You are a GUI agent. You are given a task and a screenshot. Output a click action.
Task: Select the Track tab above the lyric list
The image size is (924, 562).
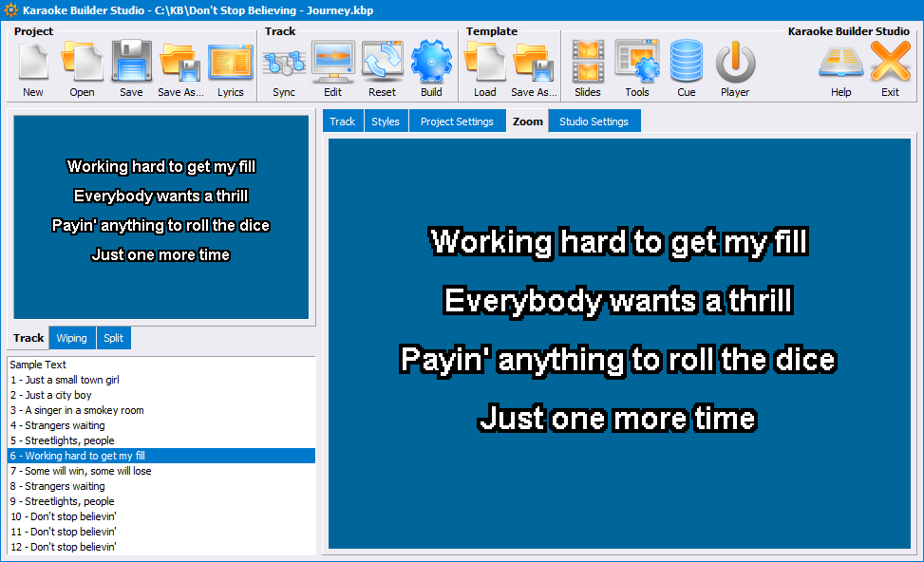(x=28, y=338)
